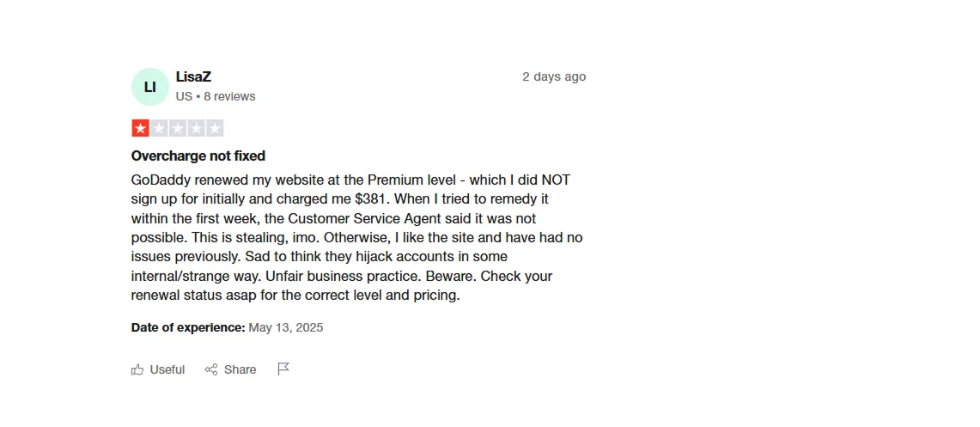The image size is (980, 427).
Task: Click the thumbs-up Useful icon
Action: (x=137, y=369)
